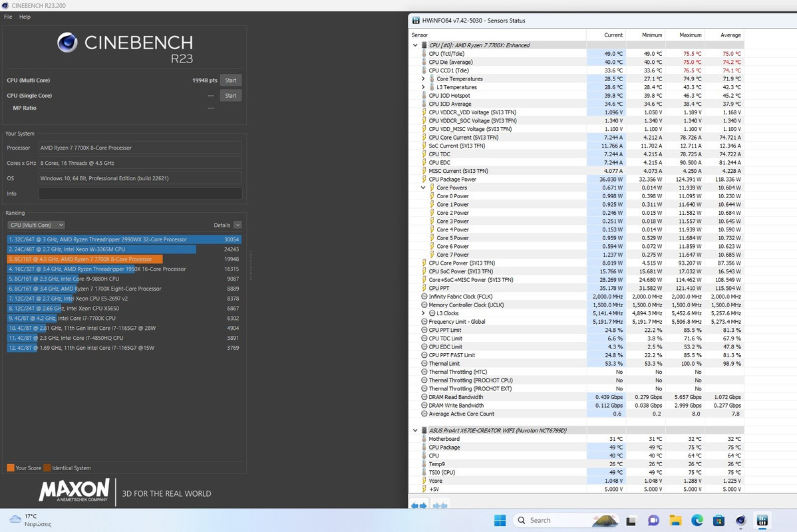Image resolution: width=797 pixels, height=532 pixels.
Task: Select the CPU (Tctl/Tdie) sensor row
Action: point(577,54)
